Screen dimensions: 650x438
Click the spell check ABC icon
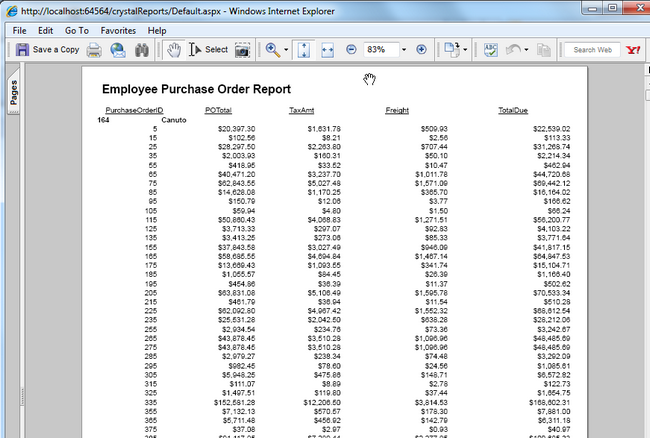click(491, 50)
